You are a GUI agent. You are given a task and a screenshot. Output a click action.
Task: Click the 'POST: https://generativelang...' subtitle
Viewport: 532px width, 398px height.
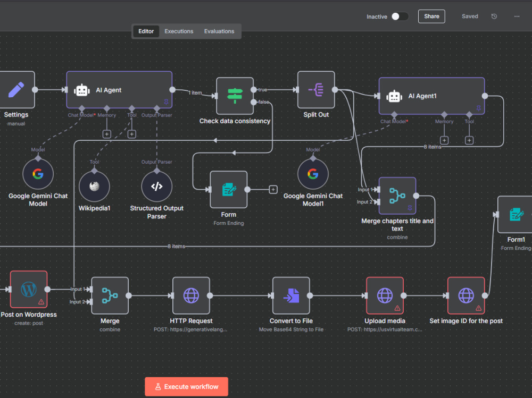tap(190, 329)
